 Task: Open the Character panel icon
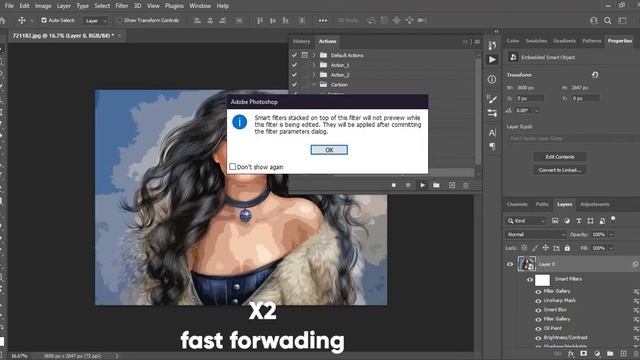(x=492, y=133)
